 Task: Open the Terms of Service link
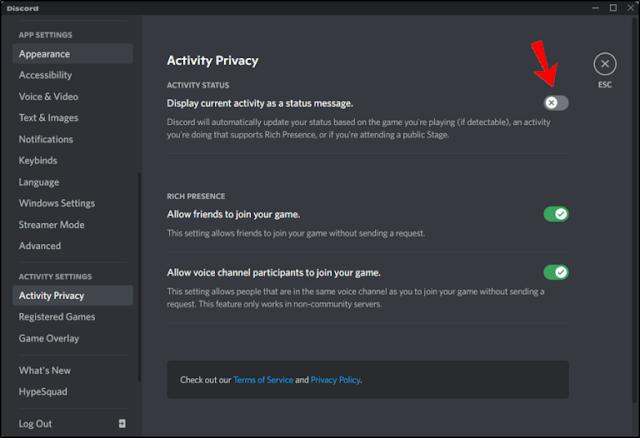pos(263,380)
